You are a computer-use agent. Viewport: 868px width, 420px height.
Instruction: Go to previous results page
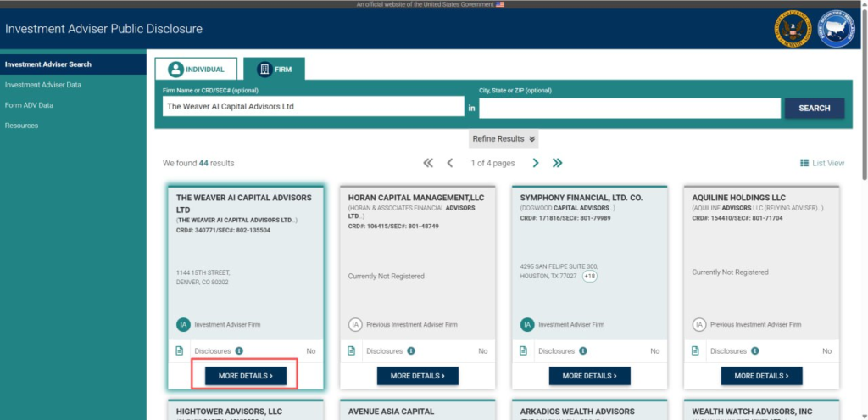click(x=450, y=163)
